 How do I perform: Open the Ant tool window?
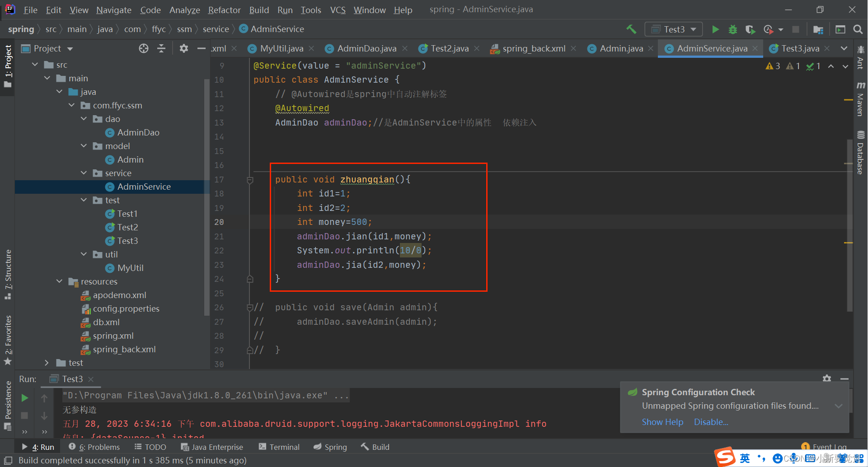pos(860,57)
